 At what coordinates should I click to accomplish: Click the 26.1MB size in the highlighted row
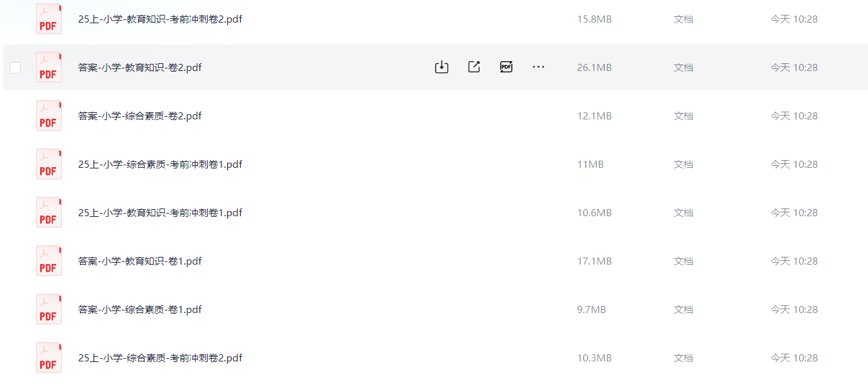[x=594, y=68]
